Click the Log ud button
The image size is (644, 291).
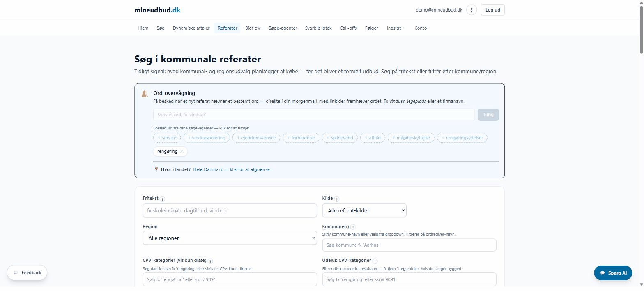(x=492, y=10)
